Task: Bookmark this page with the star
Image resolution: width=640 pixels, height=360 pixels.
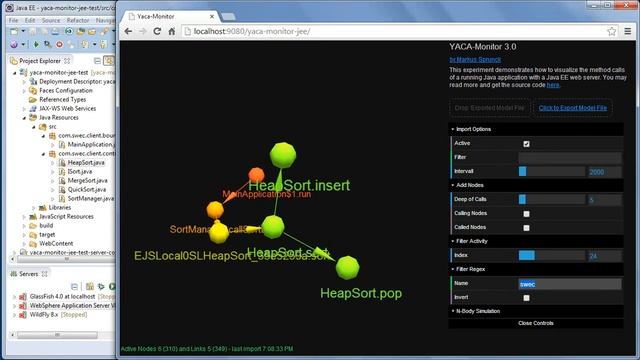Action: coord(611,31)
